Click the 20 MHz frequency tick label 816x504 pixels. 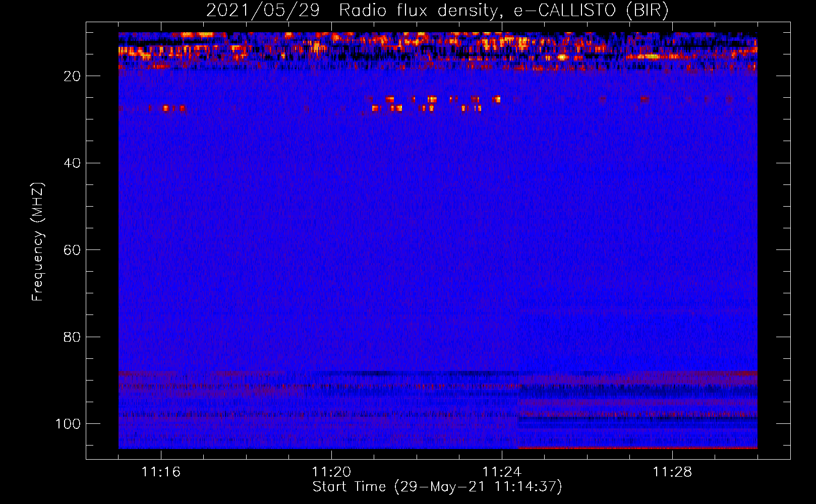(x=72, y=76)
